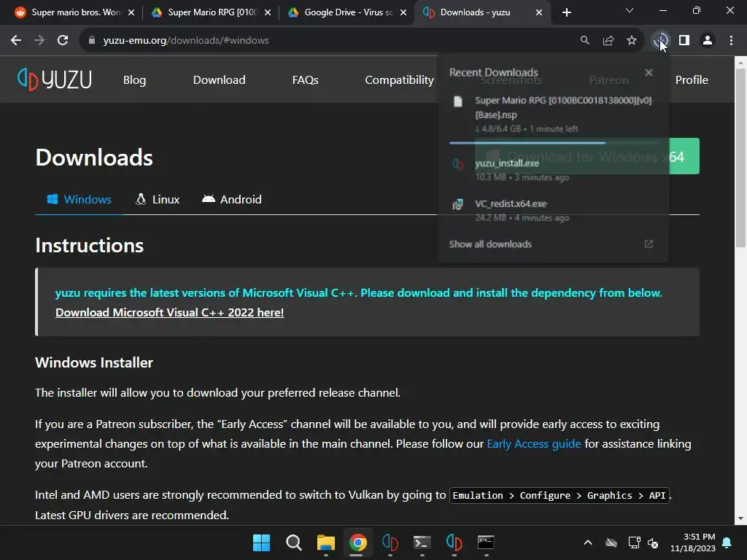The width and height of the screenshot is (747, 560).
Task: Go back to the previous page
Action: pos(16,41)
